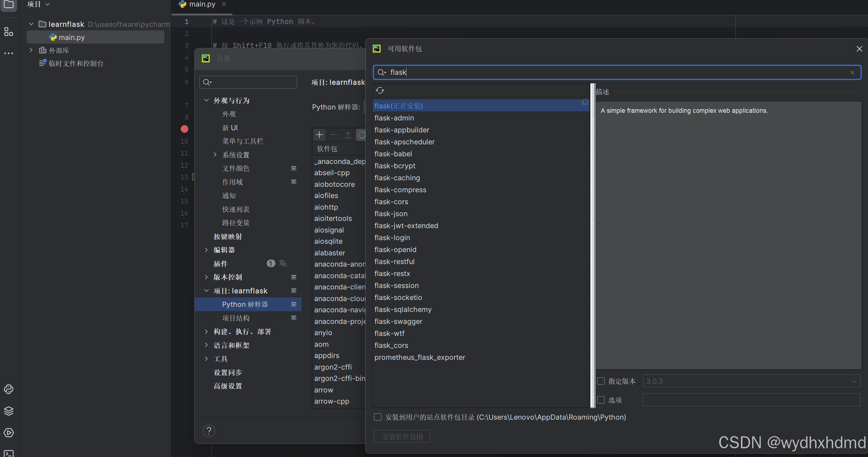The image size is (868, 457).
Task: Open the Services run icon in sidebar
Action: (9, 433)
